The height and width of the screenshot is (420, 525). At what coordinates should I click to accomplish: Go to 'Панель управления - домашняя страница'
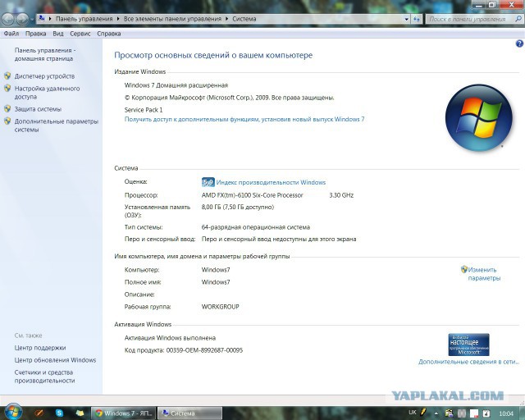point(45,54)
